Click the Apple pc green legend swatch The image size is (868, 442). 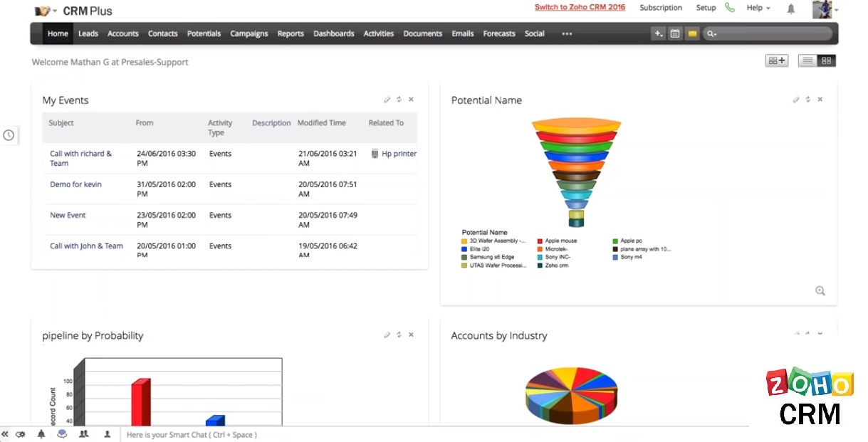click(x=615, y=241)
